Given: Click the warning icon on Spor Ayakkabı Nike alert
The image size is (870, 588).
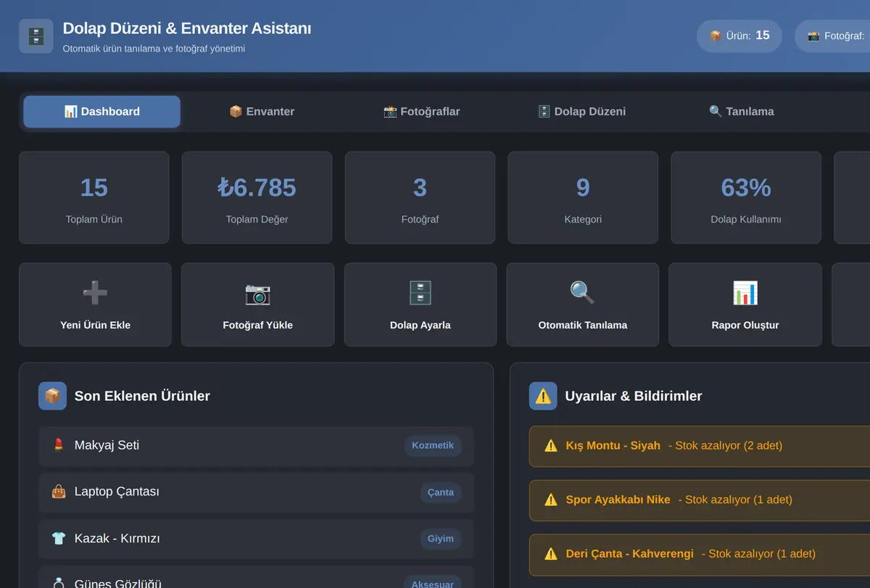Looking at the screenshot, I should coord(551,500).
